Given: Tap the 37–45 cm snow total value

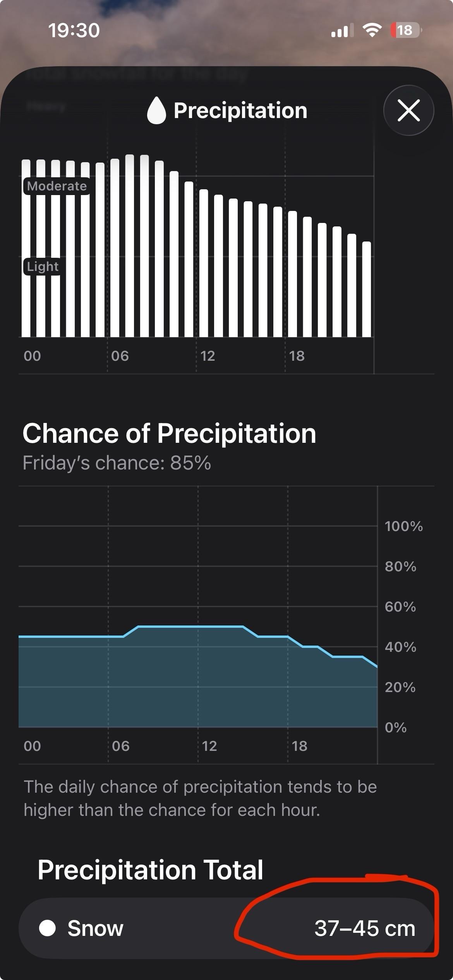Looking at the screenshot, I should pyautogui.click(x=365, y=928).
